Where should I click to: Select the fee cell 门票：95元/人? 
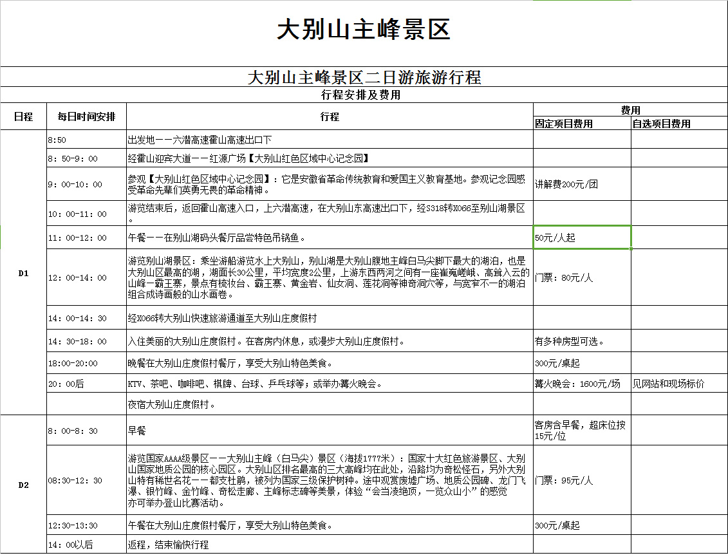pyautogui.click(x=583, y=480)
